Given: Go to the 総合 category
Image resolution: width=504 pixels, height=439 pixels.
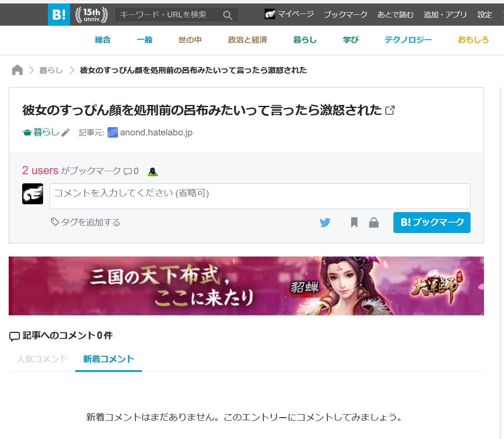Looking at the screenshot, I should (x=103, y=40).
